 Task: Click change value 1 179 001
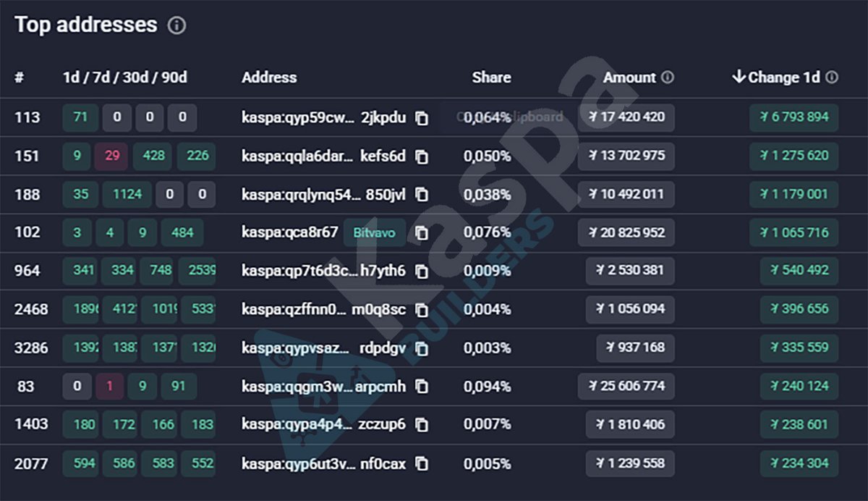coord(794,194)
